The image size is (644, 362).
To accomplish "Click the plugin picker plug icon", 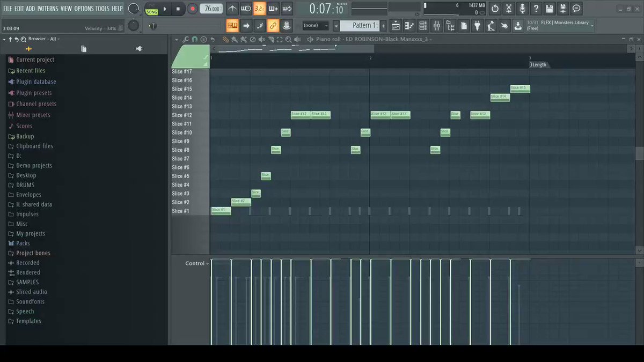I will click(477, 25).
